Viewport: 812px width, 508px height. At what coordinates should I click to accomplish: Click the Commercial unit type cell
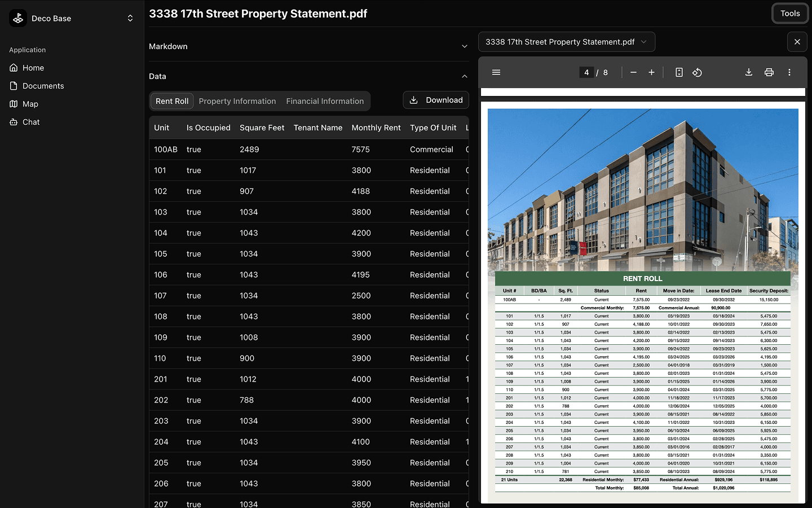[431, 150]
